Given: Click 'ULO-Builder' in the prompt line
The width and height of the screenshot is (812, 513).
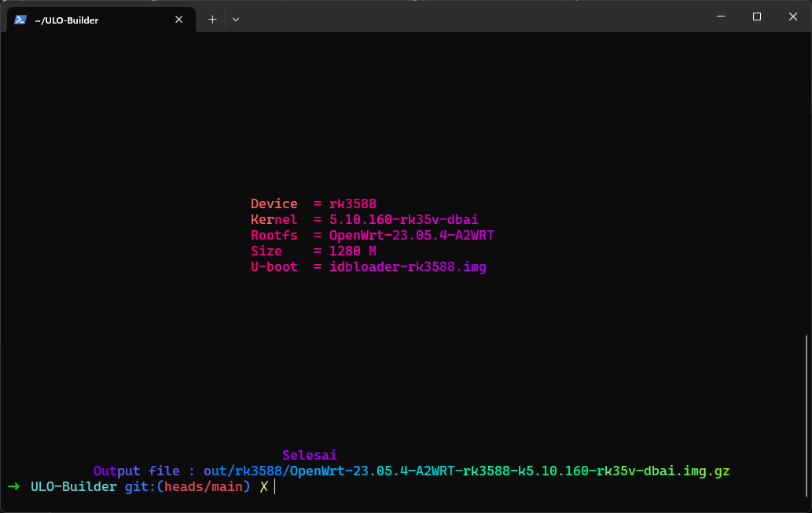Looking at the screenshot, I should tap(74, 486).
